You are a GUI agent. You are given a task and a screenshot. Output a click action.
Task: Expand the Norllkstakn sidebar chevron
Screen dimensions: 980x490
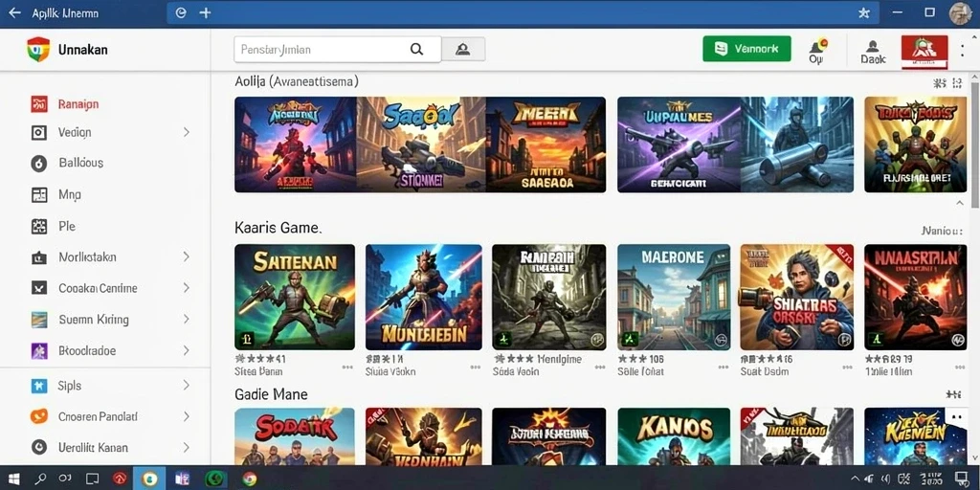tap(187, 256)
